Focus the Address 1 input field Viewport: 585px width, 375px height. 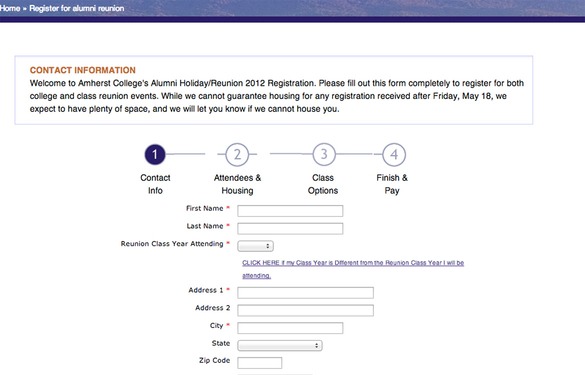tap(306, 293)
